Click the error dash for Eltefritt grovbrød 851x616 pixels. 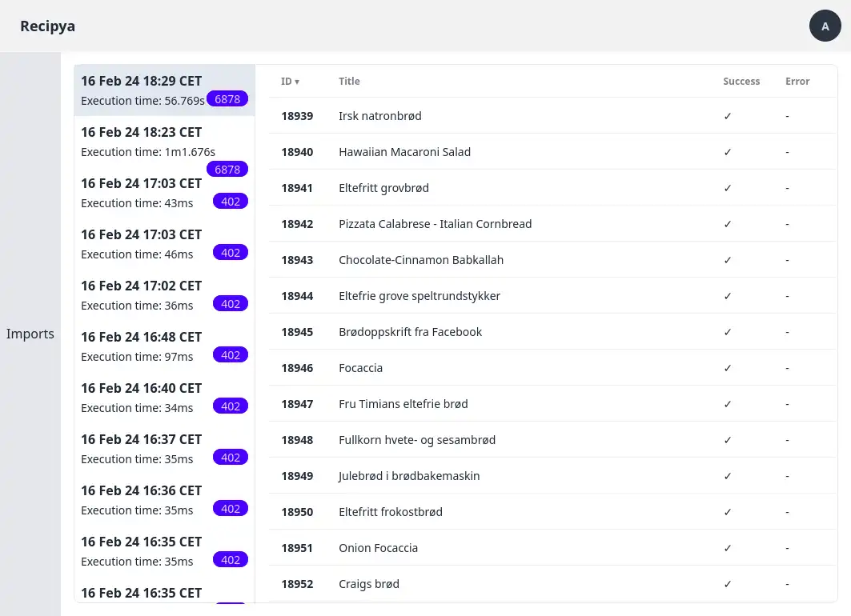coord(787,188)
